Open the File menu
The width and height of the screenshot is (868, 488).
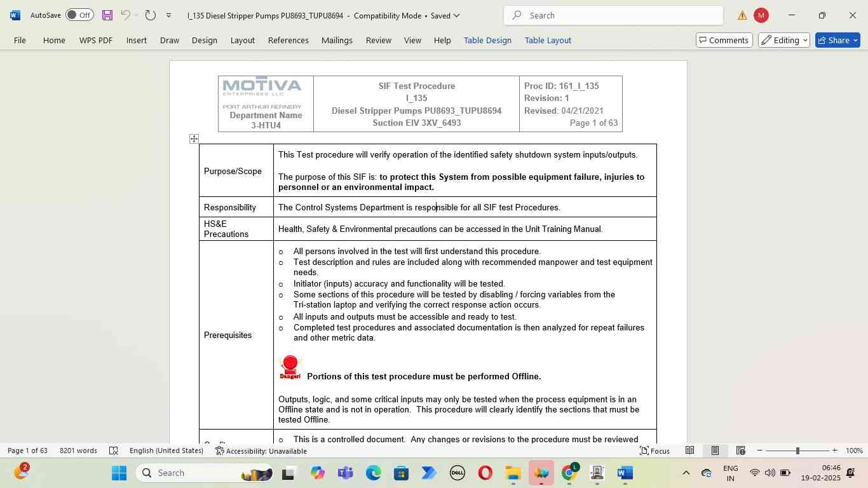point(20,40)
